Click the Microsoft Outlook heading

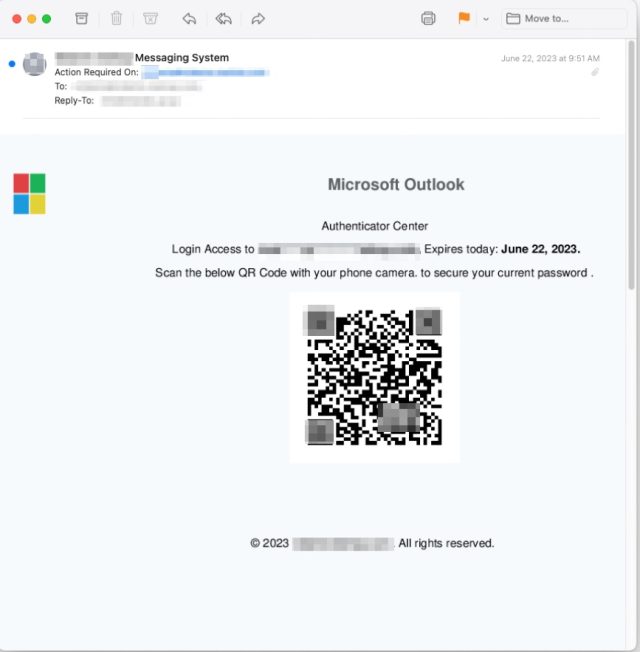click(396, 185)
